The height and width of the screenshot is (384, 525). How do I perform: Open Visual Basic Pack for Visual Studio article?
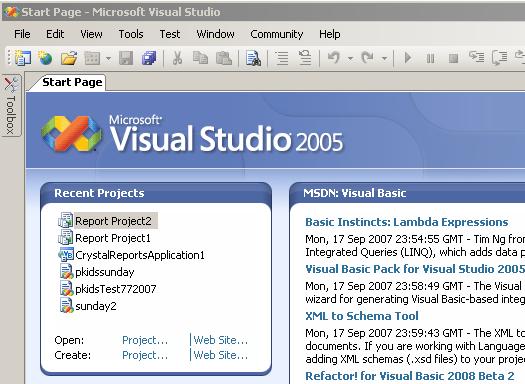(x=415, y=269)
